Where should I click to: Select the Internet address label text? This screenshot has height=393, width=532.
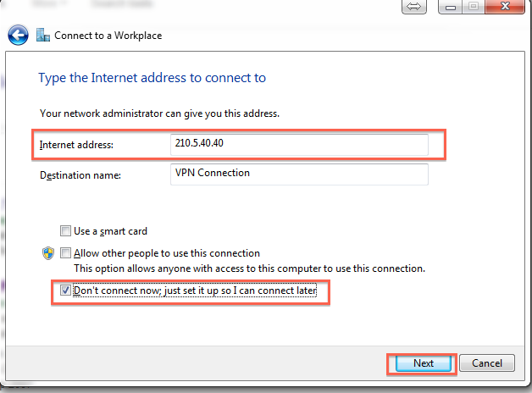pyautogui.click(x=76, y=145)
